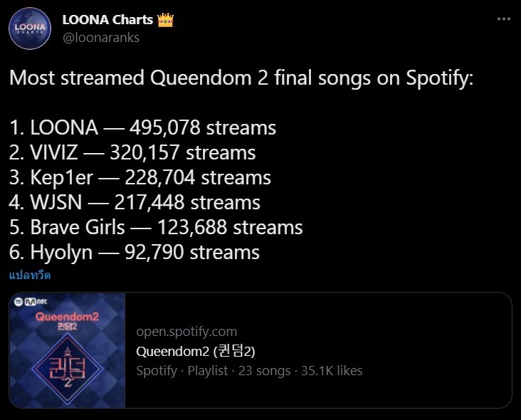Click the playlist's 23 songs, 35.1K likes description

[x=249, y=370]
